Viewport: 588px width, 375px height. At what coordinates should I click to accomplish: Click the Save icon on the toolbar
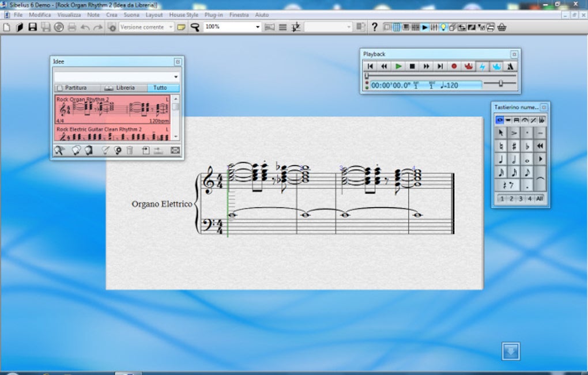point(31,26)
